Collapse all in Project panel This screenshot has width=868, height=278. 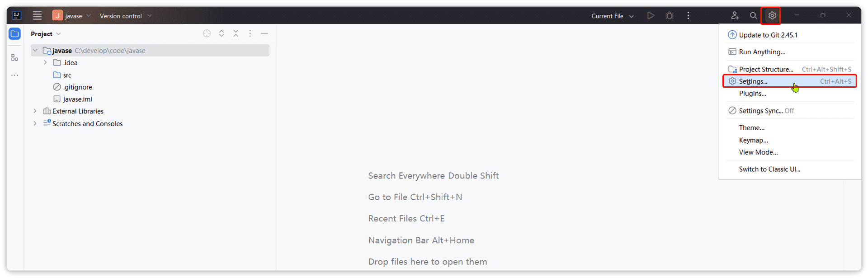(236, 33)
